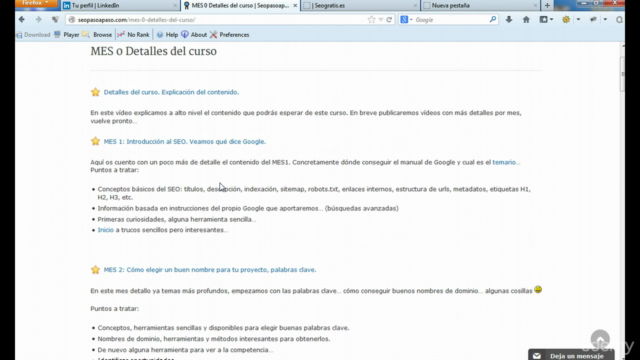Go back with the browser back arrow
640x360 pixels.
[x=22, y=20]
